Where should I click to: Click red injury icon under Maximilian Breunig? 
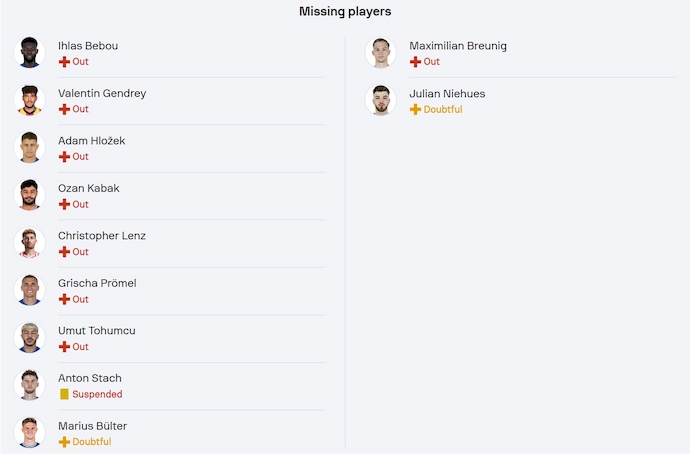tap(415, 62)
